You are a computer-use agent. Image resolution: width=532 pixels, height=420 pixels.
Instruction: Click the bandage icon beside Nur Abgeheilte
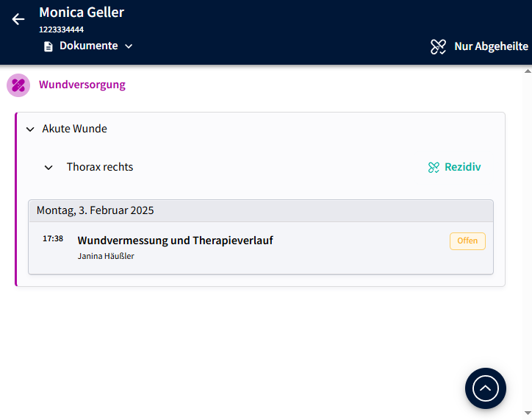pos(438,47)
